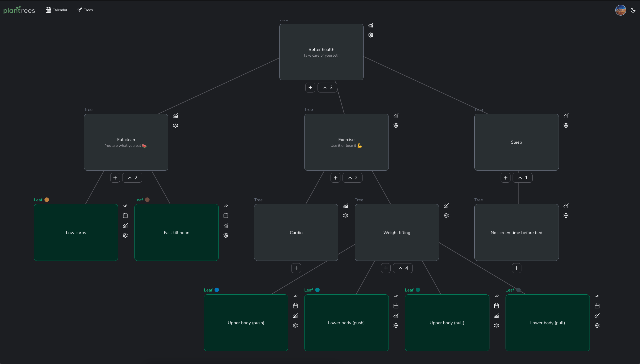Mark Upper body (pull) as done
The image size is (640, 364).
[496, 296]
